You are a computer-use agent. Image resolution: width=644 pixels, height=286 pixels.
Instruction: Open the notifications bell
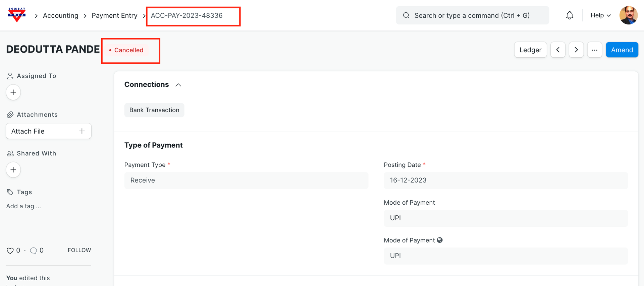coord(570,15)
